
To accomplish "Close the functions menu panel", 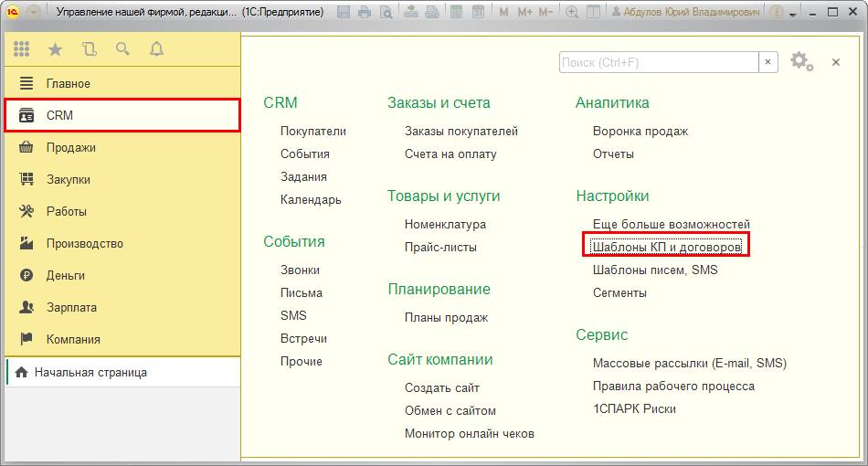I will click(x=836, y=62).
